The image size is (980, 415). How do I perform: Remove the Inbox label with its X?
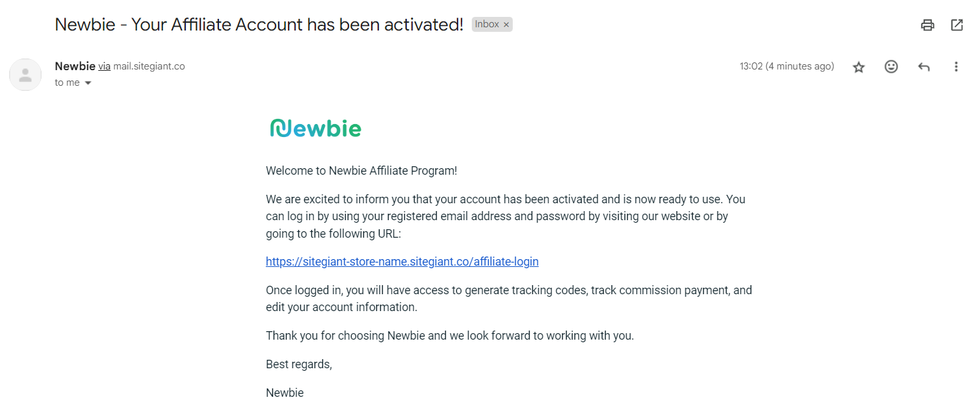click(x=506, y=25)
